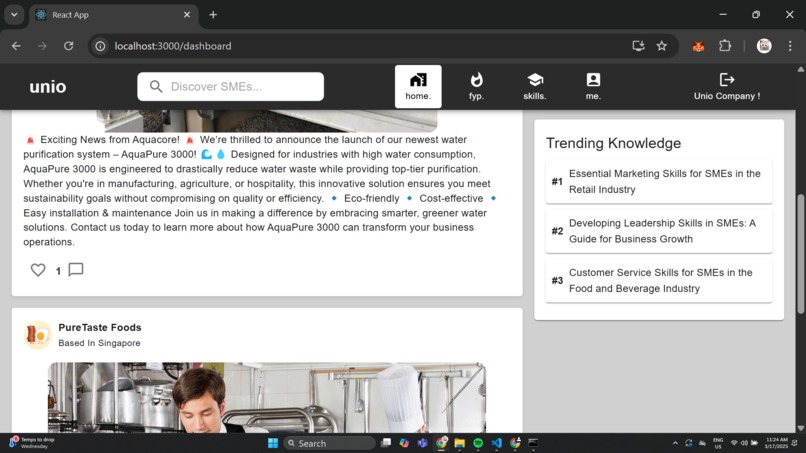Open Visual Studio Code from the taskbar
The width and height of the screenshot is (806, 453).
click(x=496, y=443)
